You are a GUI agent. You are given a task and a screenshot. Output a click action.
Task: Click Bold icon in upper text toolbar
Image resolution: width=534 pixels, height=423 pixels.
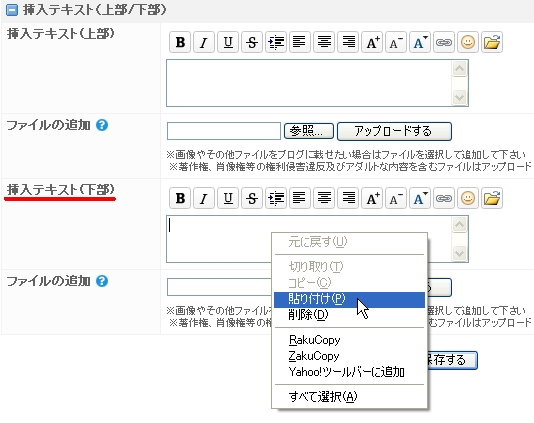180,42
